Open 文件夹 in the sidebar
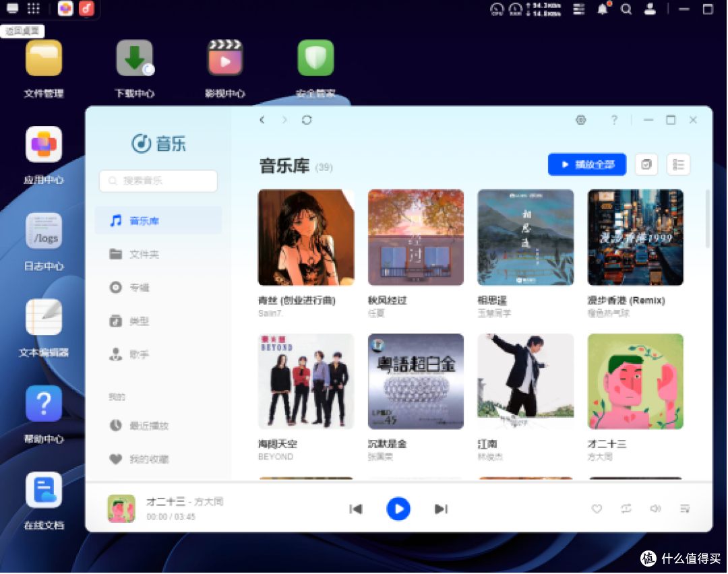 click(158, 254)
